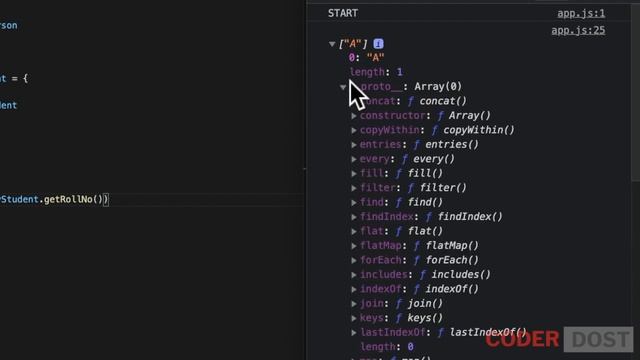Expand the keys function entry
This screenshot has height=360, width=640.
354,318
